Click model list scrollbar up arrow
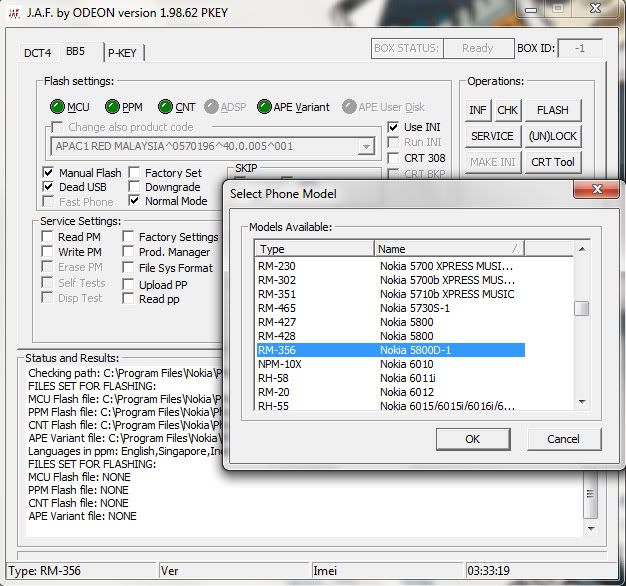The image size is (626, 586). click(x=582, y=249)
